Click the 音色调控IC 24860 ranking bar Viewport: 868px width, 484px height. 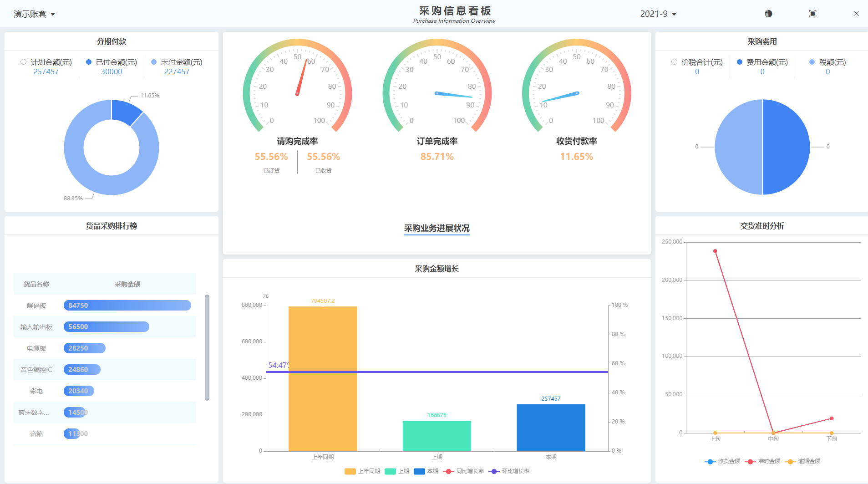(x=82, y=370)
